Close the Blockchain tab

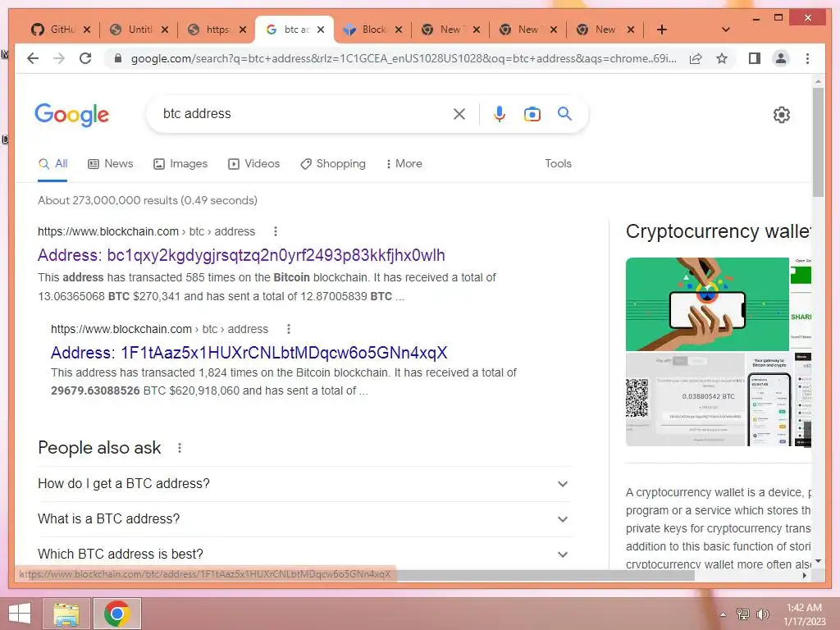click(398, 30)
